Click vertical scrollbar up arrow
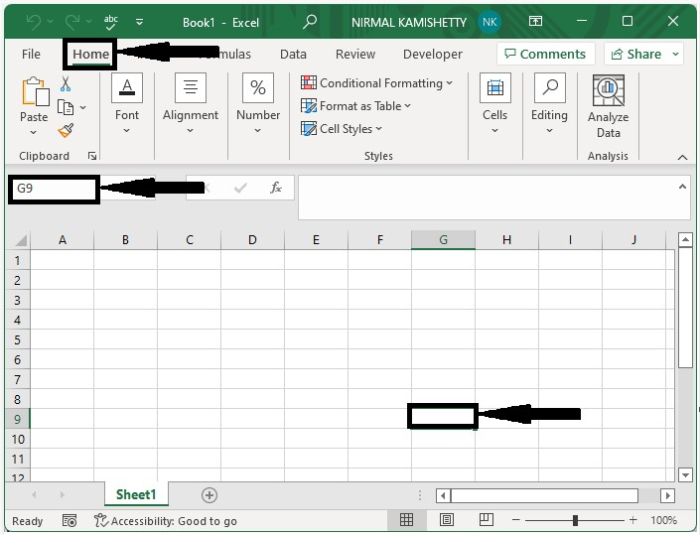 pos(685,240)
